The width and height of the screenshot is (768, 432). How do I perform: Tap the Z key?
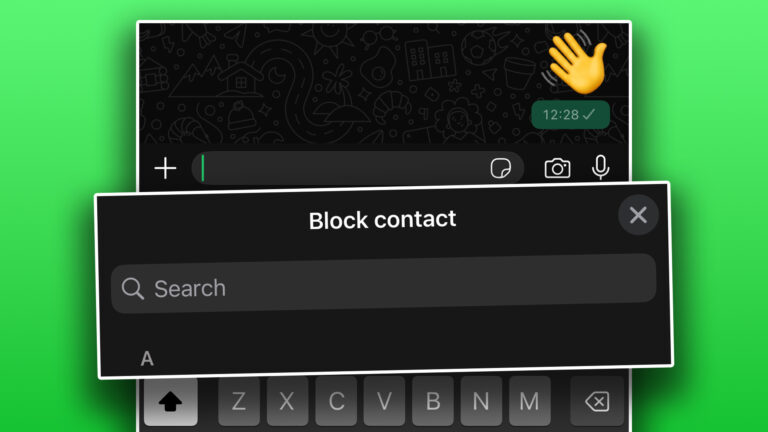tap(239, 401)
